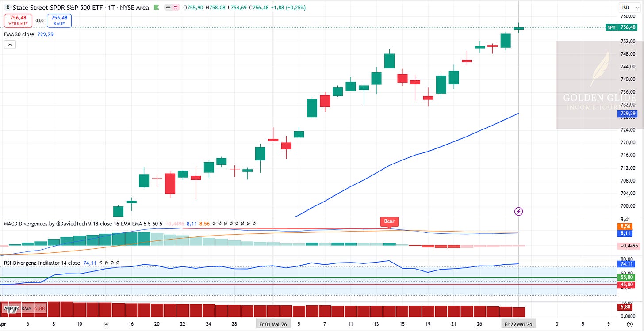
Task: Click the EMA value 729,29 in the legend
Action: pos(45,34)
